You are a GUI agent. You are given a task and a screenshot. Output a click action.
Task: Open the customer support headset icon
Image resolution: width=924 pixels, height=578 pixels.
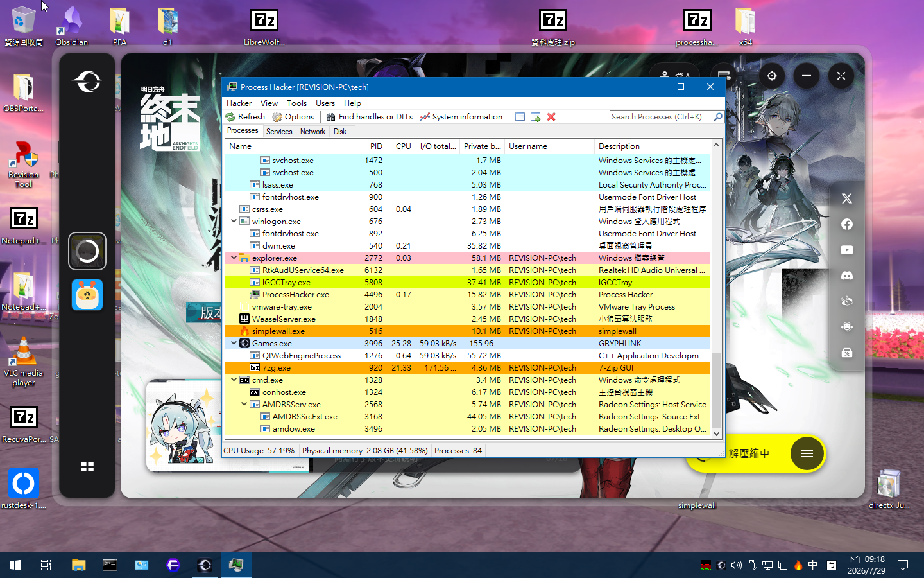[x=847, y=327]
